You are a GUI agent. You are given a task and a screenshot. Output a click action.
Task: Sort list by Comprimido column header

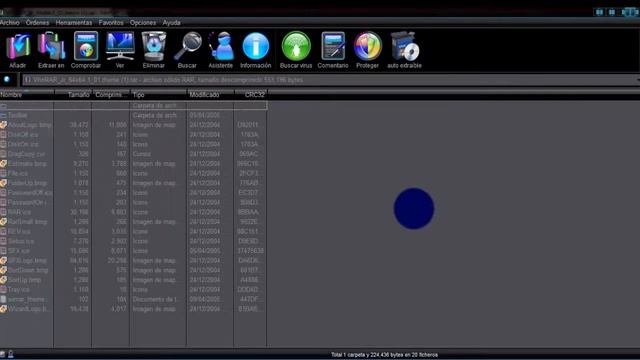tap(111, 95)
